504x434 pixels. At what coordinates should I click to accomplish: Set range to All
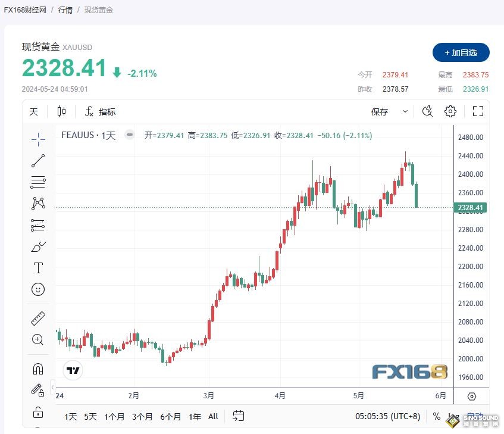213,417
